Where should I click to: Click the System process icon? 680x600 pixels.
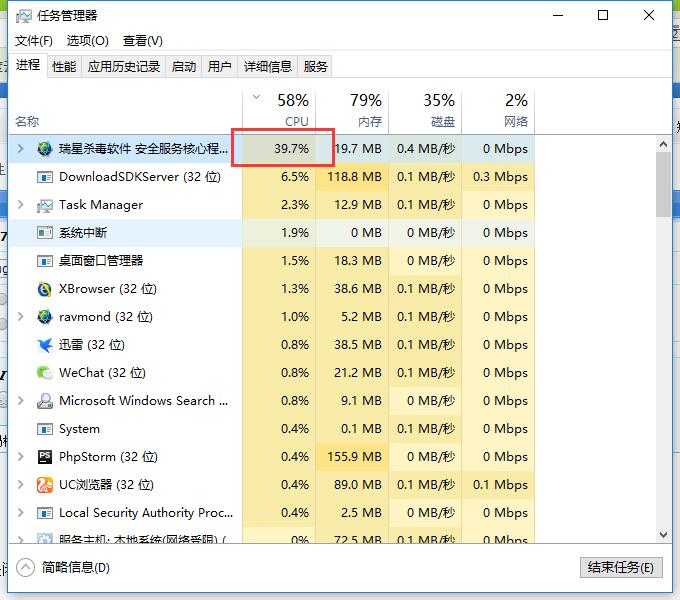click(x=45, y=429)
